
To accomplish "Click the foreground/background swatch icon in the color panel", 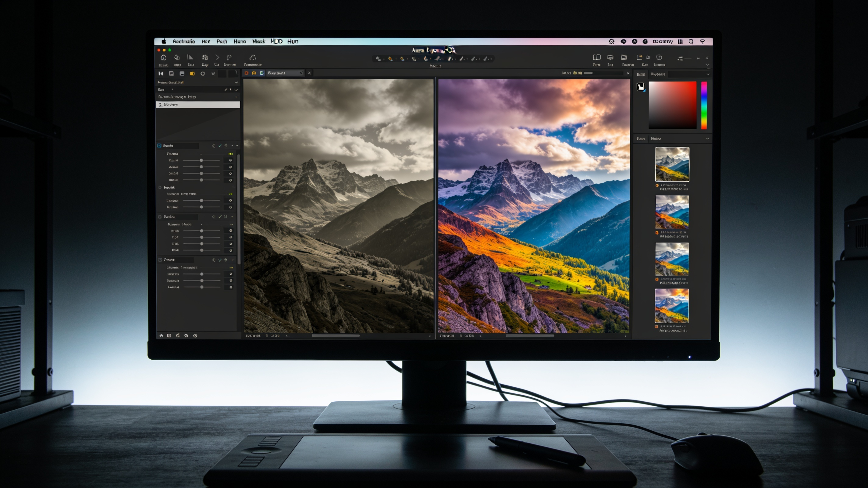I will (x=641, y=87).
